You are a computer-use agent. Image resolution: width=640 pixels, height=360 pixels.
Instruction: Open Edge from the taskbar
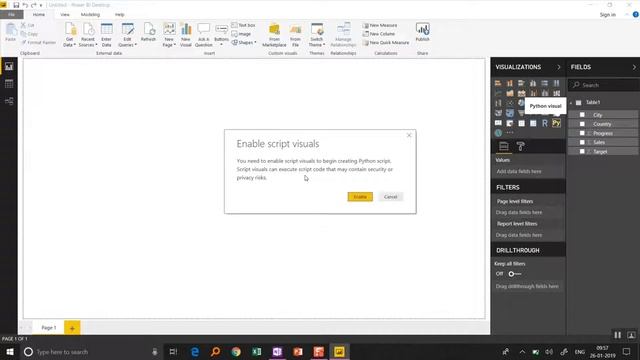195,352
